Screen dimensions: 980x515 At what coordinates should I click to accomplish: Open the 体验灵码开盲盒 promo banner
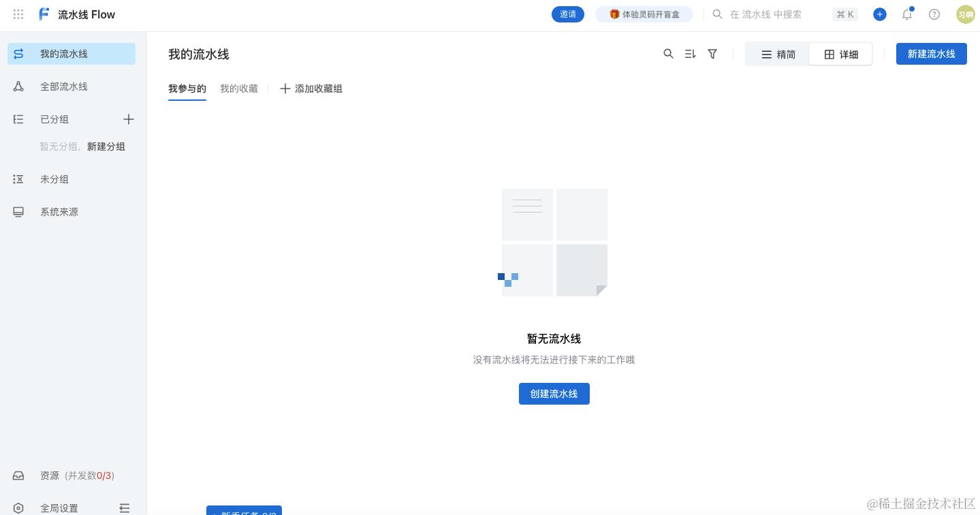point(644,14)
